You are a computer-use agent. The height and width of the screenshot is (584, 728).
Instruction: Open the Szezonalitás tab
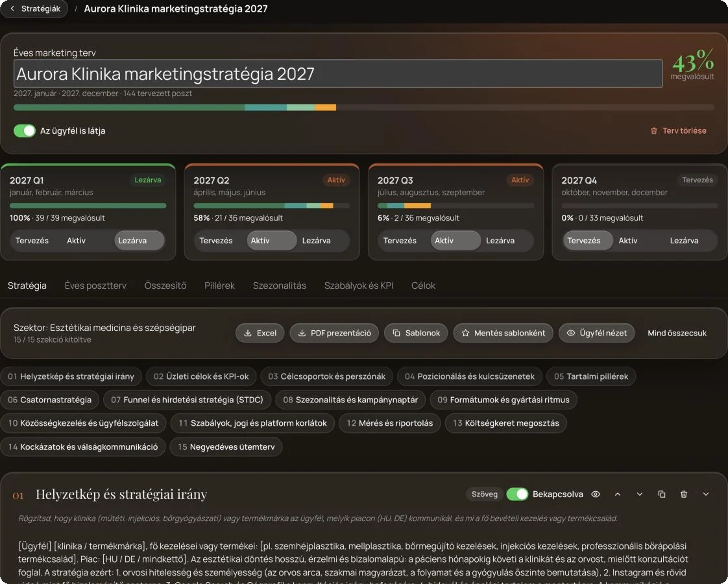click(x=280, y=286)
